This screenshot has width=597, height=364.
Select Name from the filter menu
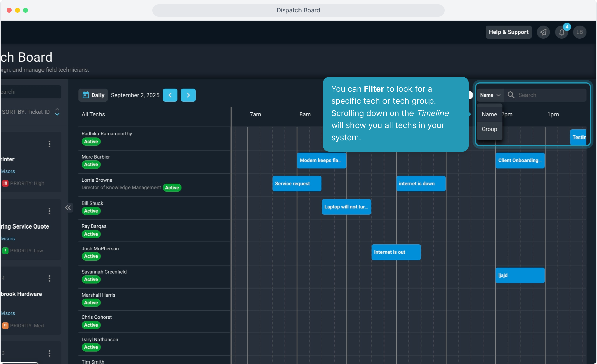pos(489,115)
